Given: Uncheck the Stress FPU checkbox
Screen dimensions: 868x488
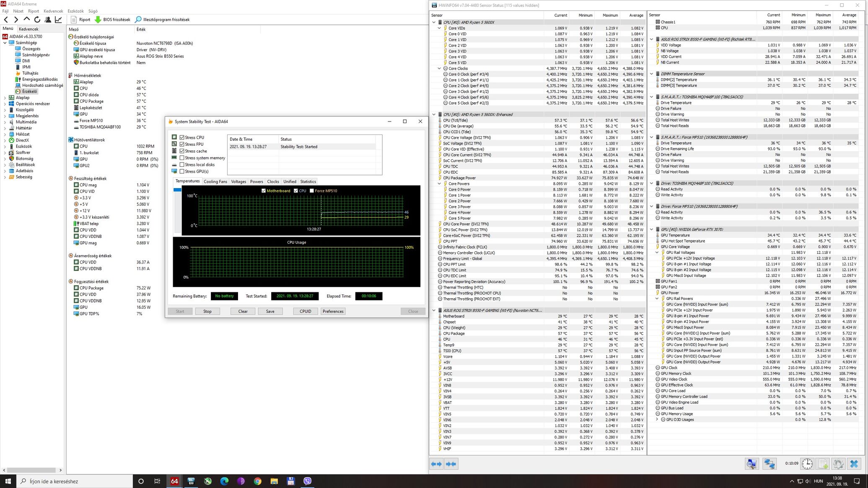Looking at the screenshot, I should [182, 144].
